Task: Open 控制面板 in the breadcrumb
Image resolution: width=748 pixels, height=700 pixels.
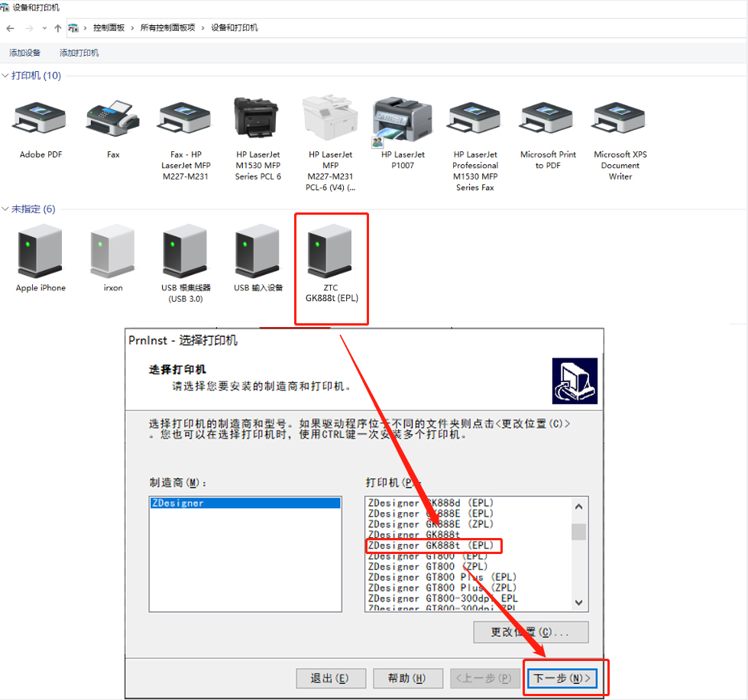Action: tap(108, 28)
